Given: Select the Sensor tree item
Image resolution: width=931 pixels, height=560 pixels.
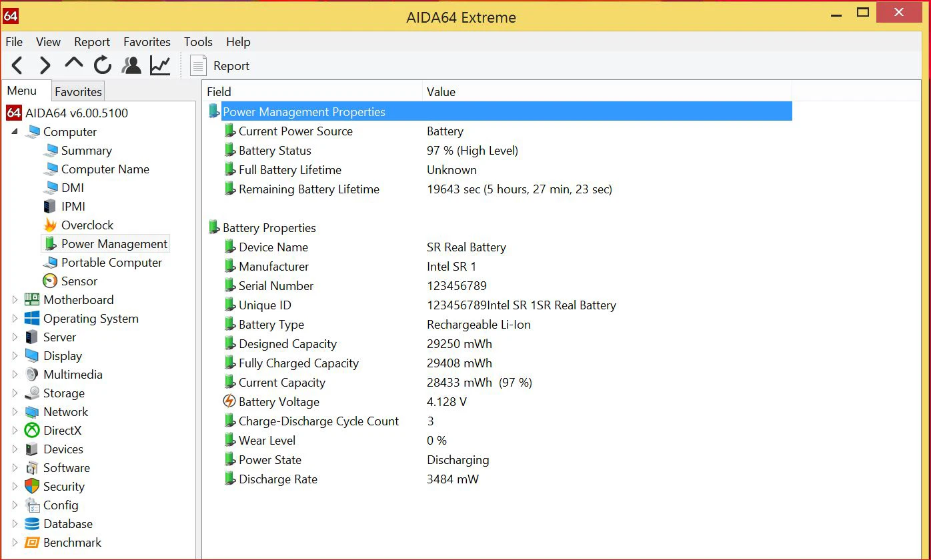Looking at the screenshot, I should click(79, 281).
